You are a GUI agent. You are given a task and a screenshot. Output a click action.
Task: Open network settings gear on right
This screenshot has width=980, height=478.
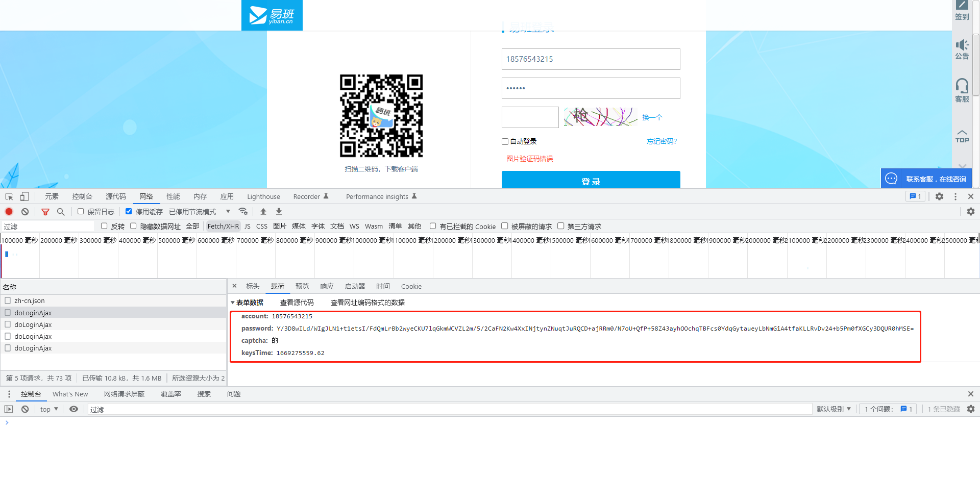pos(970,211)
